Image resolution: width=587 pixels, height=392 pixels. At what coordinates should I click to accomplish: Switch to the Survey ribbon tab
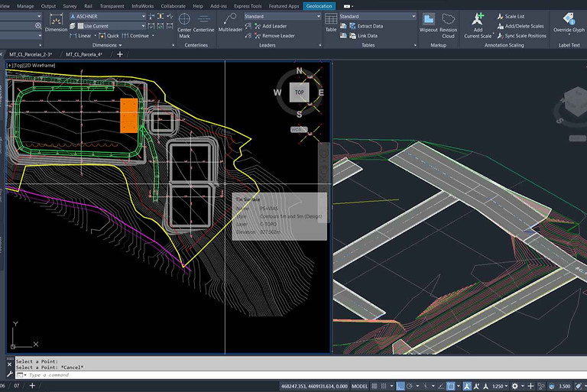coord(70,6)
